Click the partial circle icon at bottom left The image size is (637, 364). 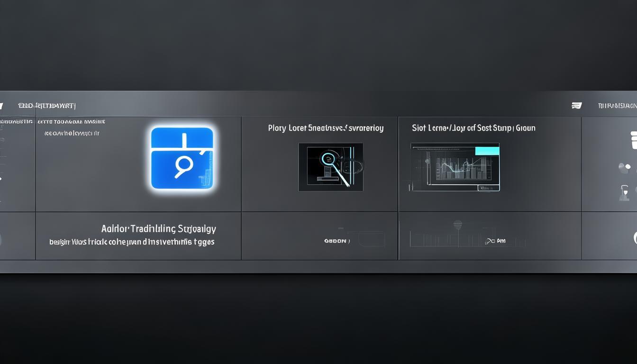[x=1, y=239]
